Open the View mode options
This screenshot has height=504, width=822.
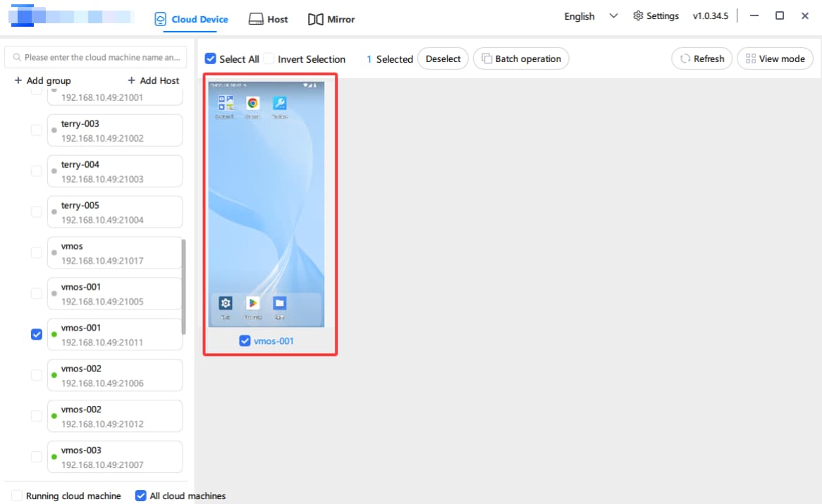tap(775, 59)
